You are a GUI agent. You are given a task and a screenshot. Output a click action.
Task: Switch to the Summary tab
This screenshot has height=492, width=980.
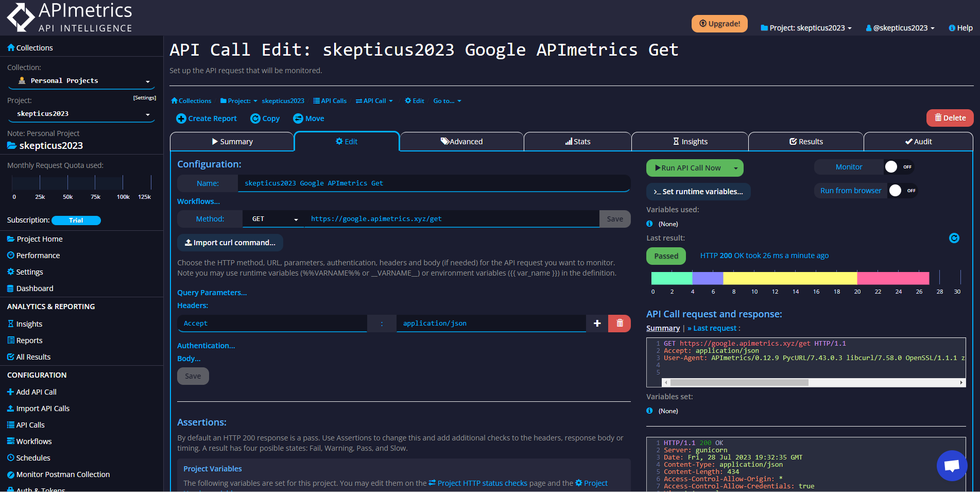coord(232,142)
